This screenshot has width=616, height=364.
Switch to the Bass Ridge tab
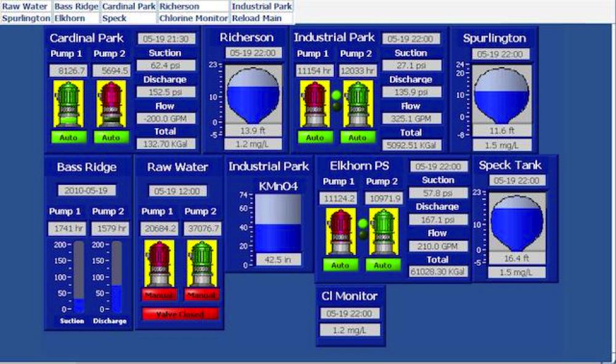pyautogui.click(x=76, y=6)
